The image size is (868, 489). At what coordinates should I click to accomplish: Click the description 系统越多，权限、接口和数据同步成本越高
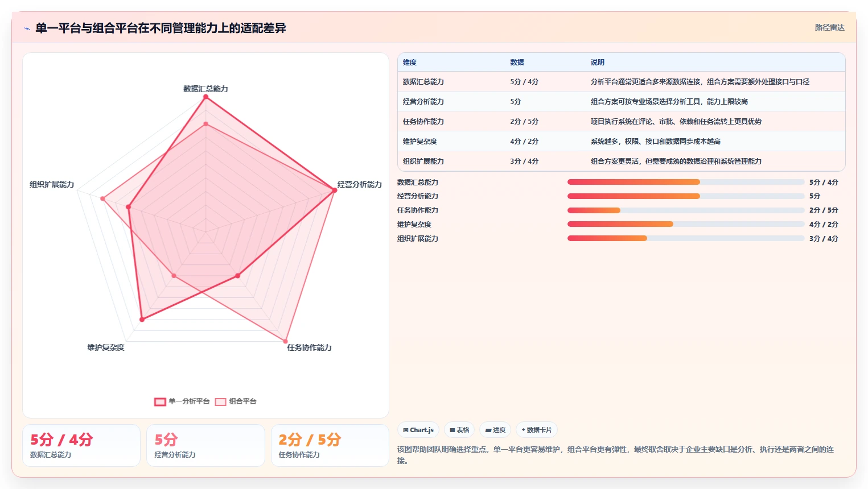click(x=655, y=142)
